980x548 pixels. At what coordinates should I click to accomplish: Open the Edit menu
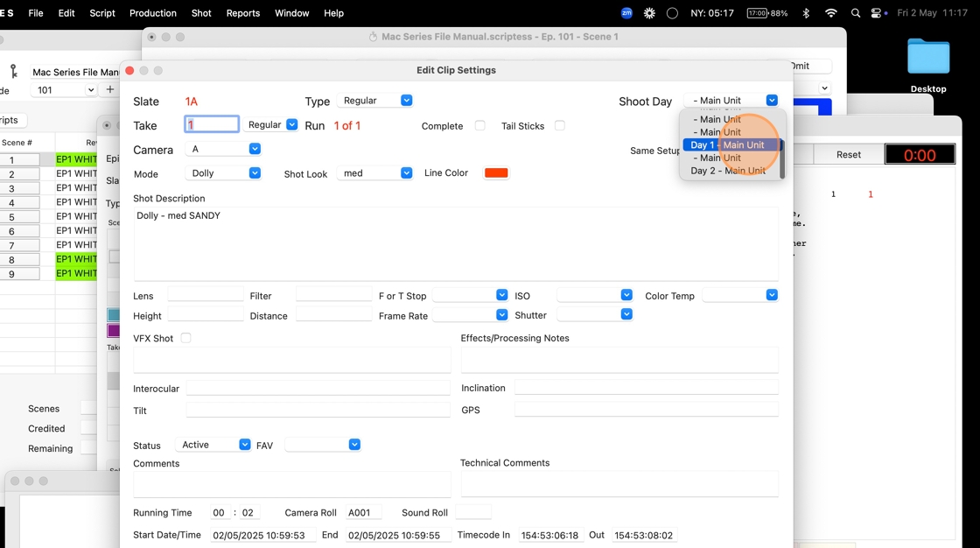click(66, 12)
